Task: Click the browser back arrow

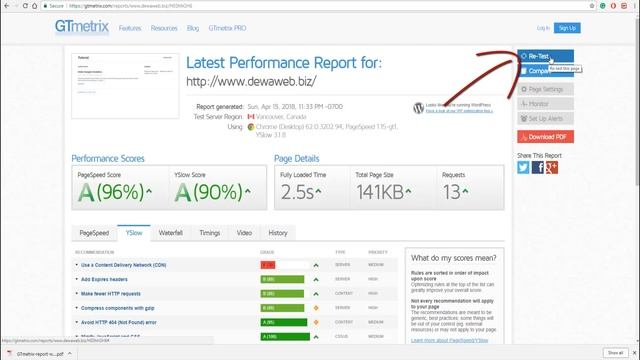Action: pos(7,6)
